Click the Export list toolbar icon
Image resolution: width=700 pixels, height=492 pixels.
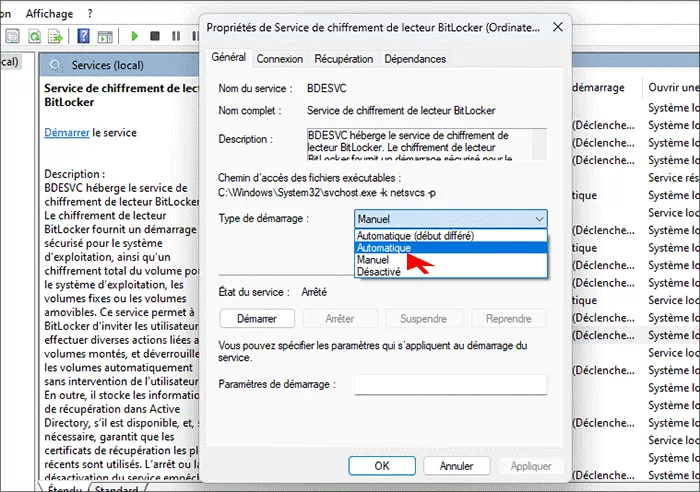[55, 36]
